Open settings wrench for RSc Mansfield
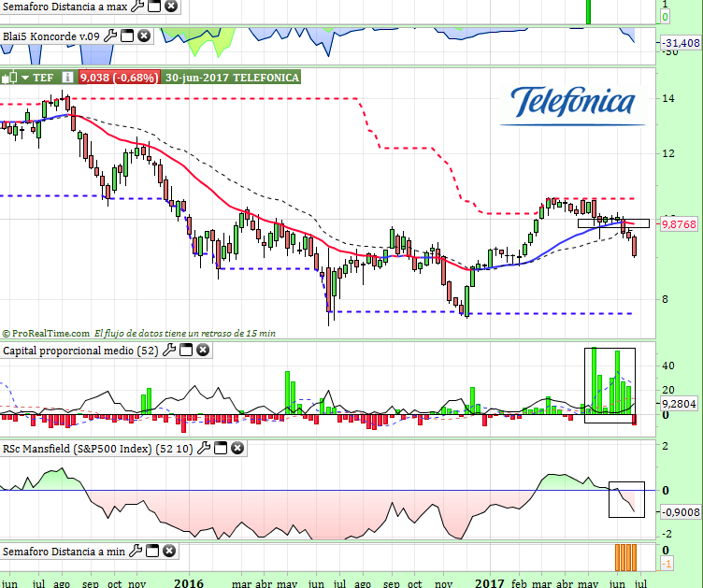 (x=204, y=448)
